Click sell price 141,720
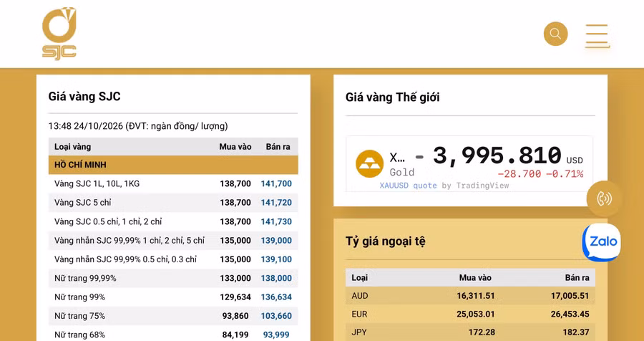The height and width of the screenshot is (341, 644). [x=276, y=203]
